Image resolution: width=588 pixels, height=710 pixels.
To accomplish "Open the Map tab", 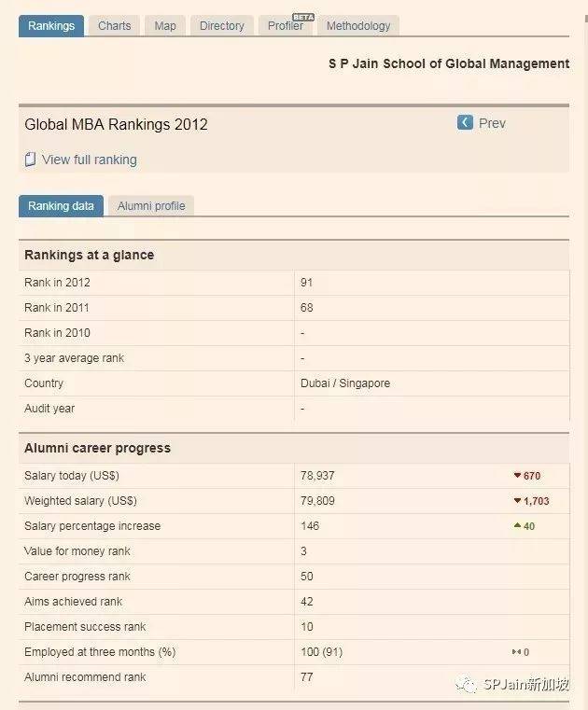I will (165, 26).
